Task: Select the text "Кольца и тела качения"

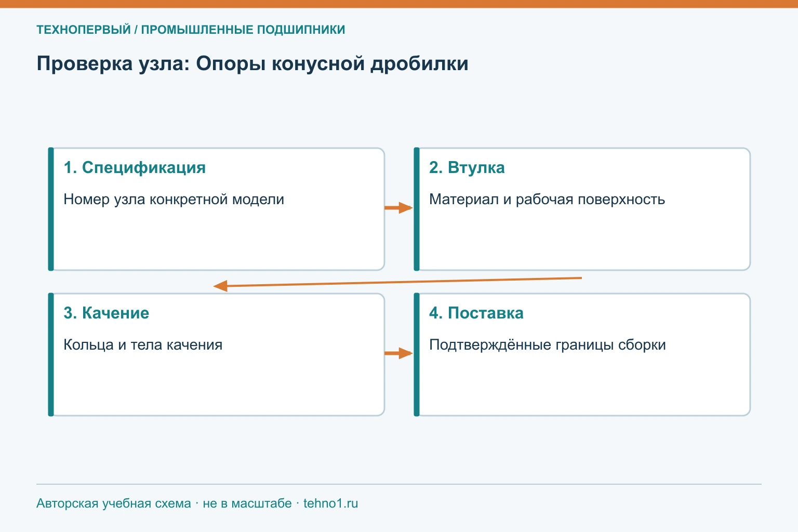Action: tap(143, 345)
